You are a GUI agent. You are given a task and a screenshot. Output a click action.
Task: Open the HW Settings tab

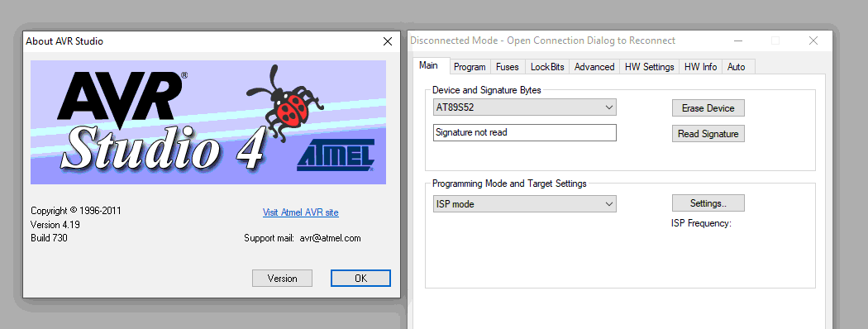point(649,66)
